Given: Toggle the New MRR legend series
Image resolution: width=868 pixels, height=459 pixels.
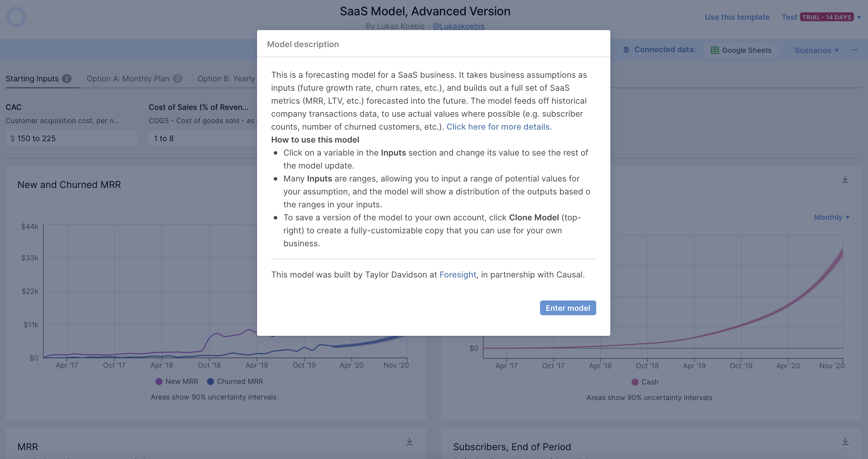Looking at the screenshot, I should click(x=177, y=382).
